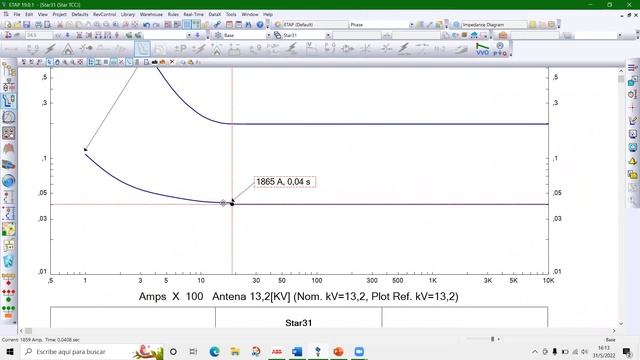
Task: Click the warning triangle icon in right sidebar
Action: point(632,161)
